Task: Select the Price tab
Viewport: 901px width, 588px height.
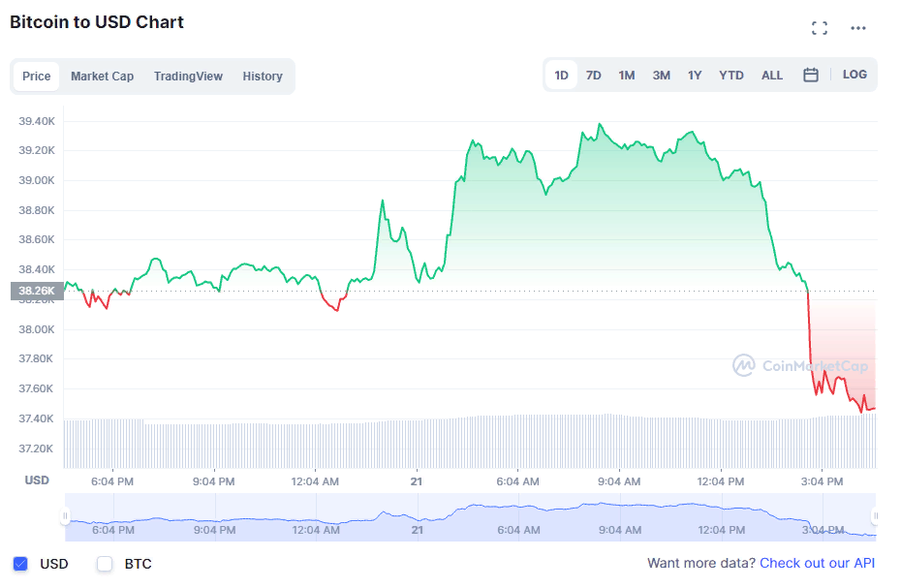Action: [x=37, y=77]
